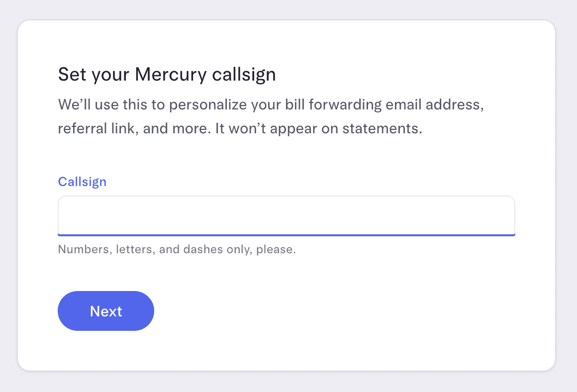Click the blue underline of the Callsign field
This screenshot has height=392, width=577.
coord(286,234)
